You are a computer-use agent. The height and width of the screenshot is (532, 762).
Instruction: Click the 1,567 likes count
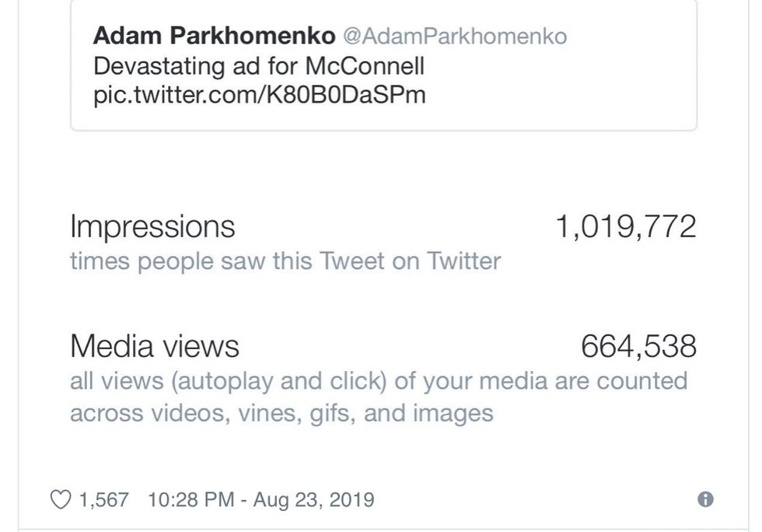103,499
